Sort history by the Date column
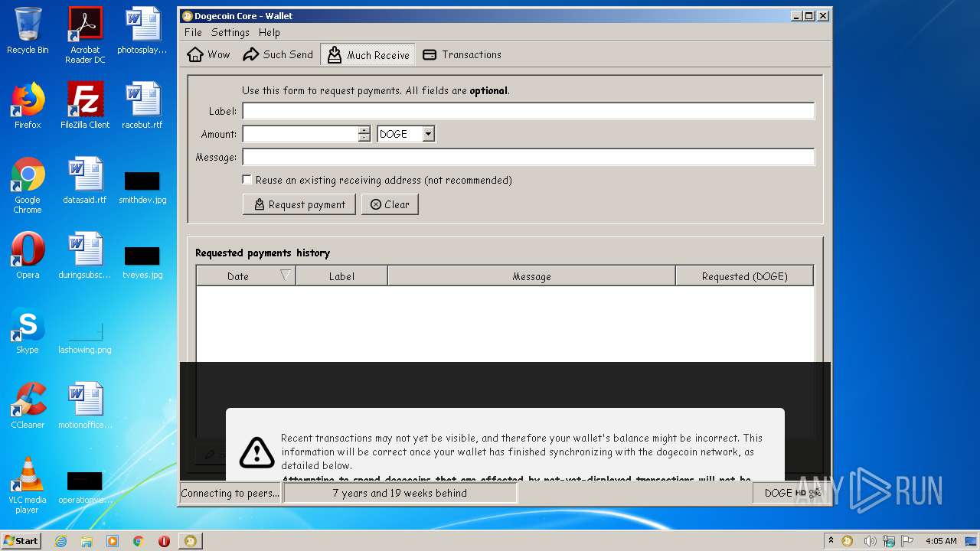The height and width of the screenshot is (551, 980). point(246,276)
